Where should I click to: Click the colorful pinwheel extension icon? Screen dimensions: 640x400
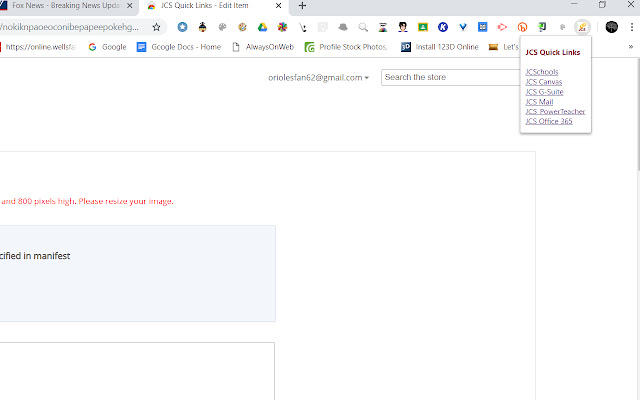[282, 27]
